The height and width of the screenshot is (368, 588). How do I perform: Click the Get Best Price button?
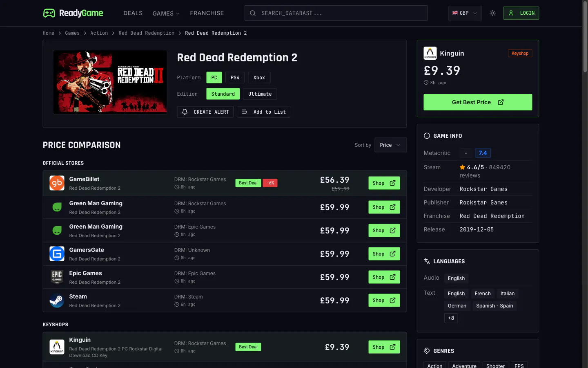(x=478, y=102)
